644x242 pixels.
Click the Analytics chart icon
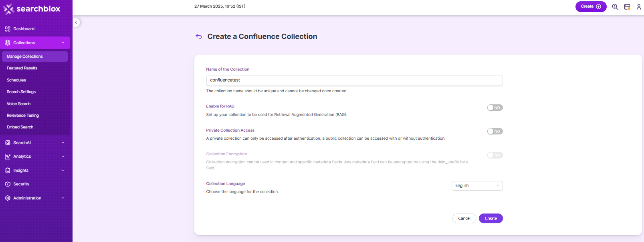pyautogui.click(x=8, y=157)
